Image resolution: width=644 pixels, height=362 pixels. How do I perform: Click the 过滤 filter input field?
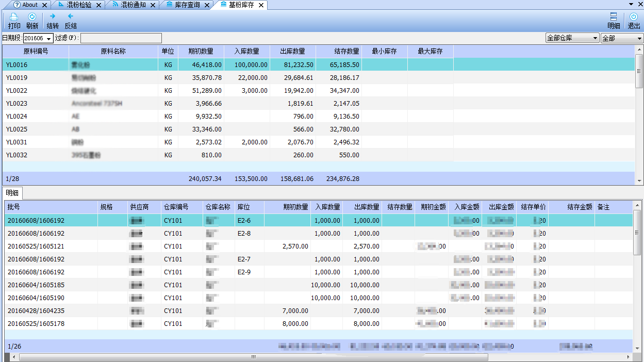click(121, 38)
